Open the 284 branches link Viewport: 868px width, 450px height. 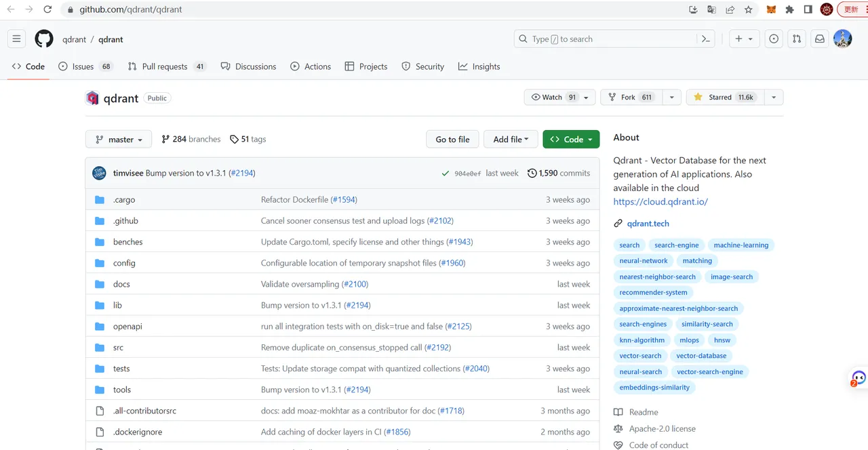[191, 139]
